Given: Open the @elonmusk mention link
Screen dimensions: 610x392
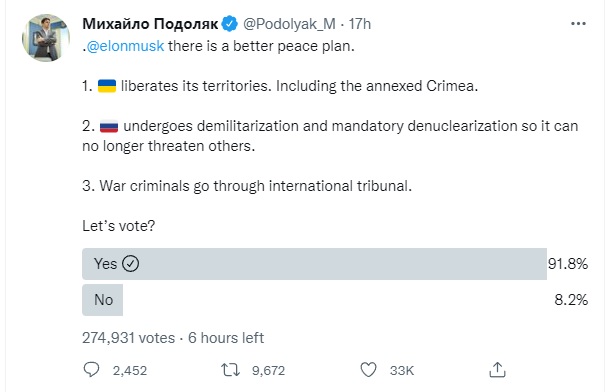Looking at the screenshot, I should click(x=125, y=46).
